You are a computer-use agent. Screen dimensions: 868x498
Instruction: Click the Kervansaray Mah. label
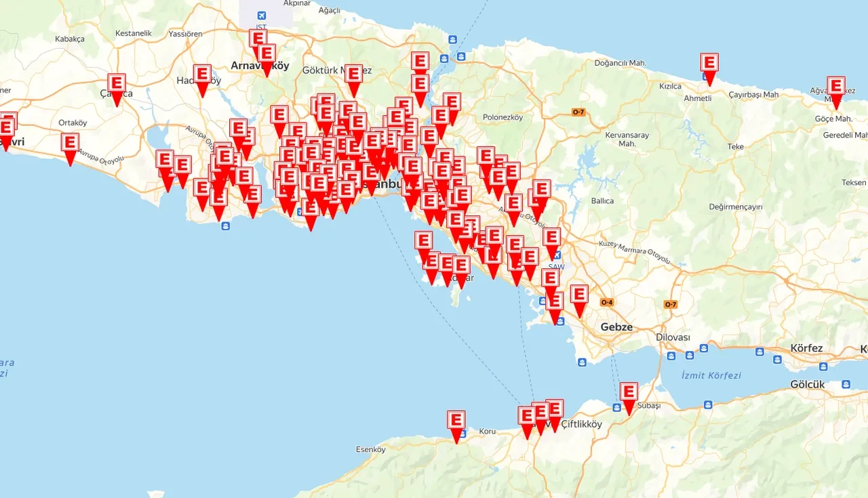627,140
